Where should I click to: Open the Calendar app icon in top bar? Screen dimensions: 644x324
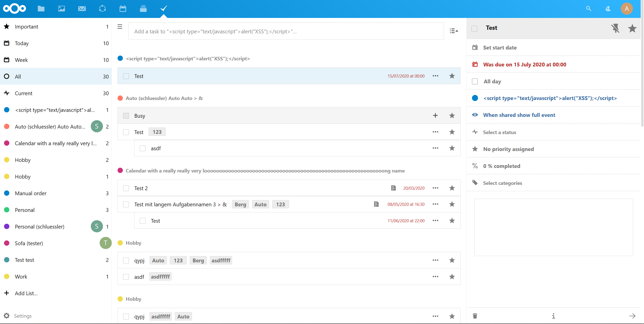123,9
